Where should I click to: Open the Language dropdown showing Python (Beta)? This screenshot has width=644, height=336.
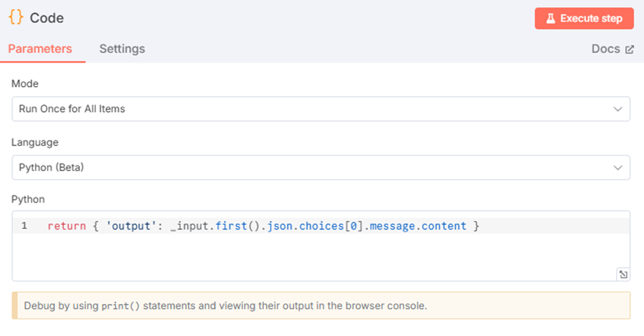321,168
